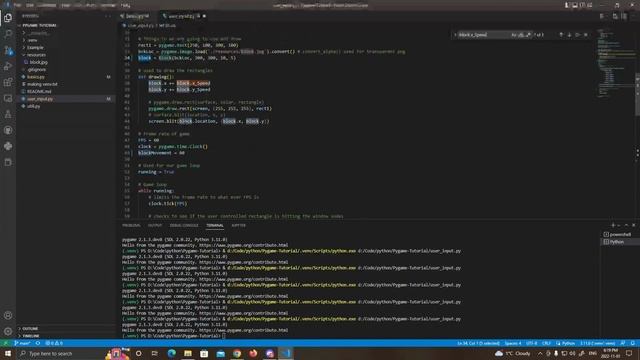Click the Python language mode in status bar
This screenshot has width=640, height=360.
pyautogui.click(x=568, y=343)
